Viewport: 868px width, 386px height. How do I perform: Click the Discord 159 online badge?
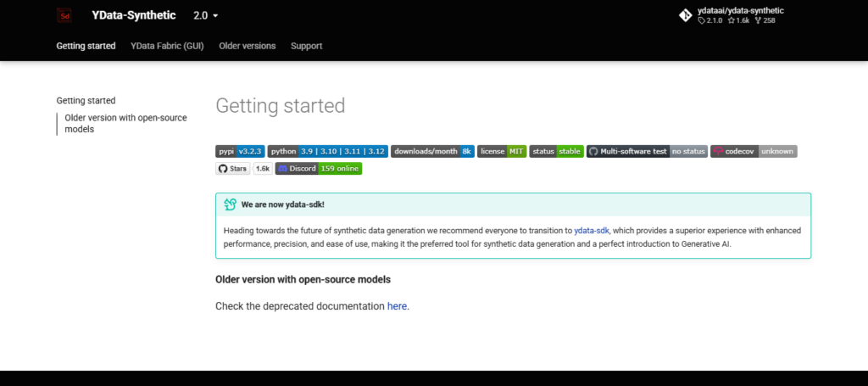[319, 168]
